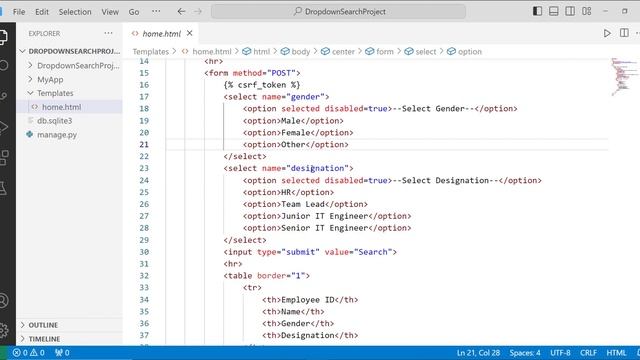The height and width of the screenshot is (360, 640).
Task: Open errors and warnings in status bar
Action: [29, 353]
